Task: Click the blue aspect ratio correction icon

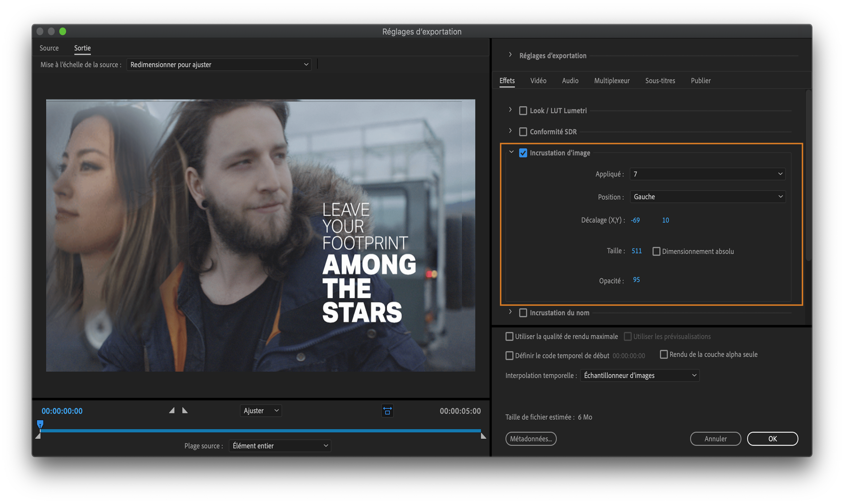Action: click(x=387, y=411)
